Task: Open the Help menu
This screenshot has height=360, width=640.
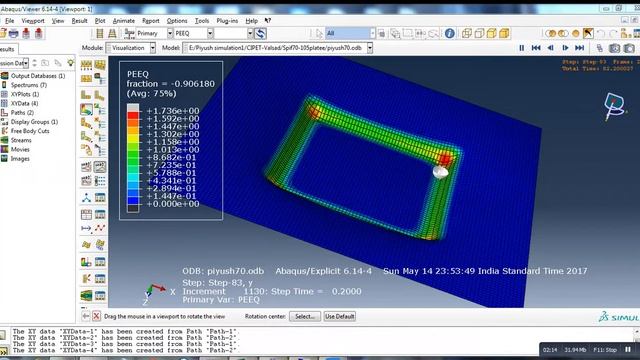Action: (251, 21)
